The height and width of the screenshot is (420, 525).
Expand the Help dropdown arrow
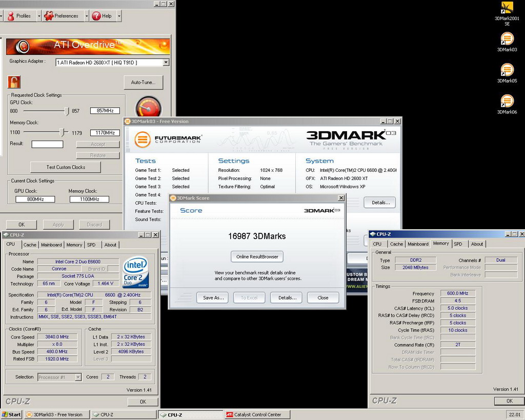point(119,16)
